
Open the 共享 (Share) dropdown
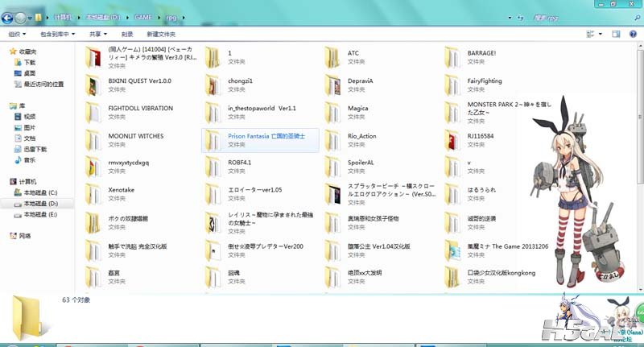98,35
